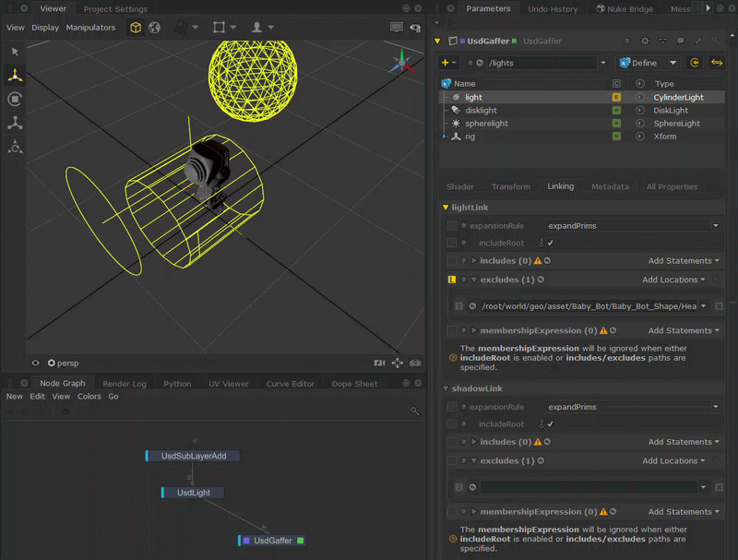Select the rotate manipulator tool
This screenshot has height=560, width=738.
(x=15, y=100)
